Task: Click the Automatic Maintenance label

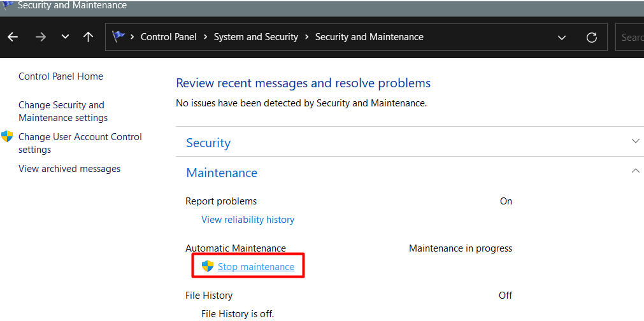Action: click(235, 248)
